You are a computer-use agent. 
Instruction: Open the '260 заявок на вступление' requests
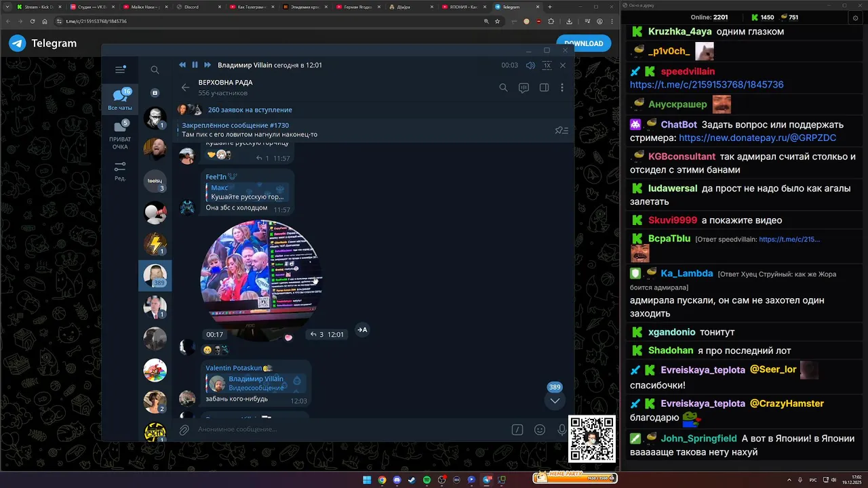pyautogui.click(x=250, y=110)
